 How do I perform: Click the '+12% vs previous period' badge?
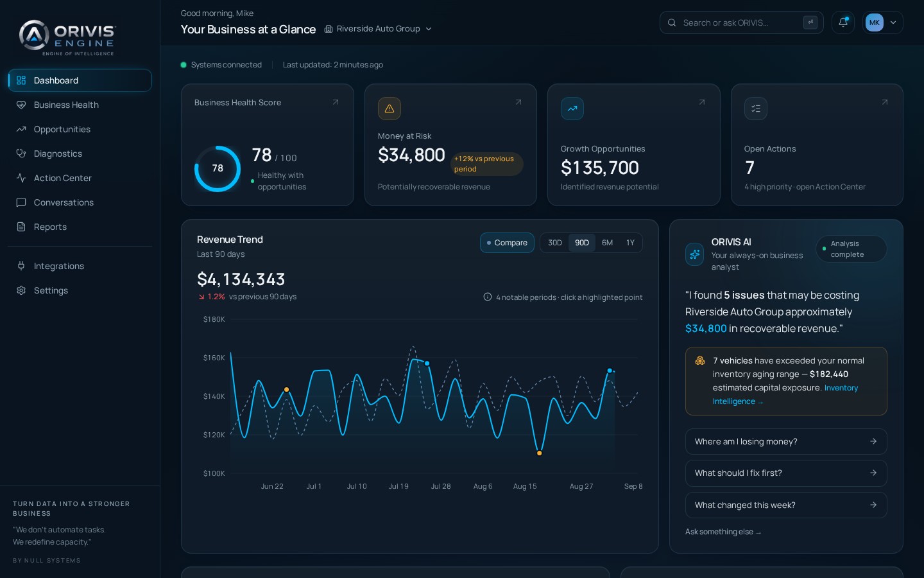tap(488, 164)
